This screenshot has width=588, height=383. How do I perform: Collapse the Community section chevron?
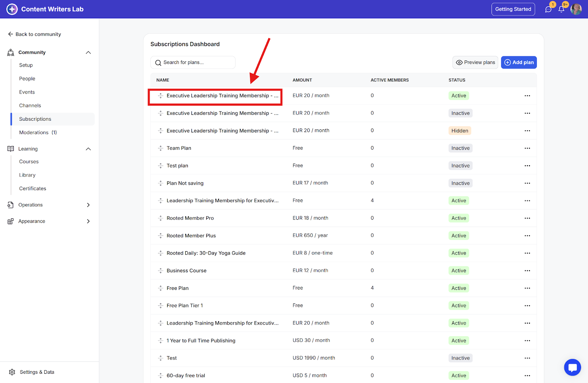88,53
